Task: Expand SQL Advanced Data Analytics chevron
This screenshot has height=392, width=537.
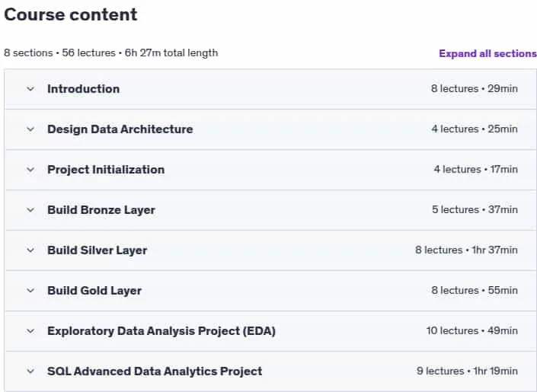Action: click(x=30, y=371)
